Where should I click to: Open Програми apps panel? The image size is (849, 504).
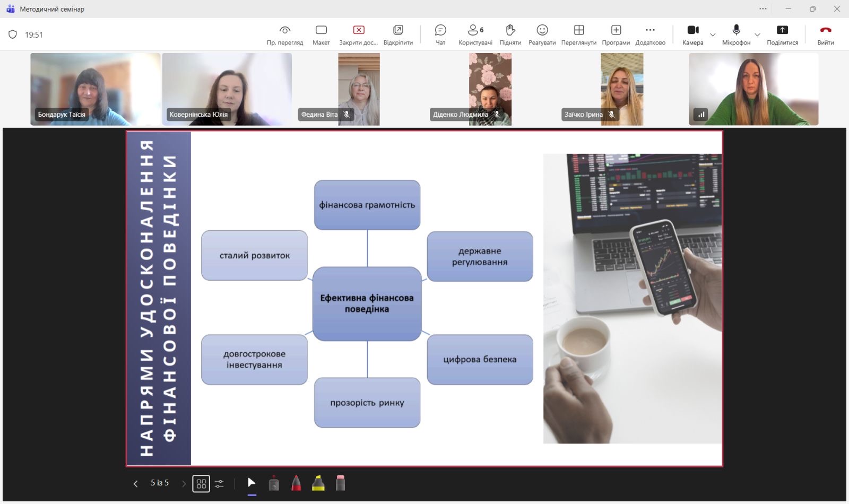pos(616,34)
